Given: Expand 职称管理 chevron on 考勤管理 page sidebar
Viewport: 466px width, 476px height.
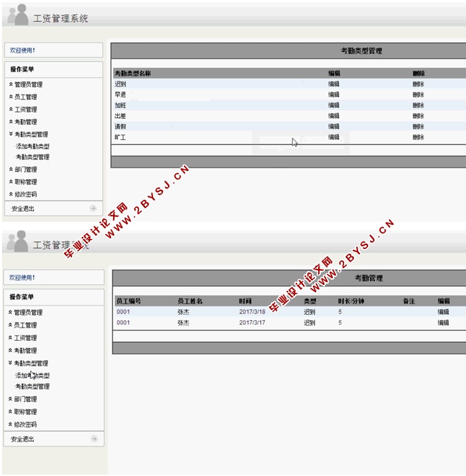Looking at the screenshot, I should point(11,411).
